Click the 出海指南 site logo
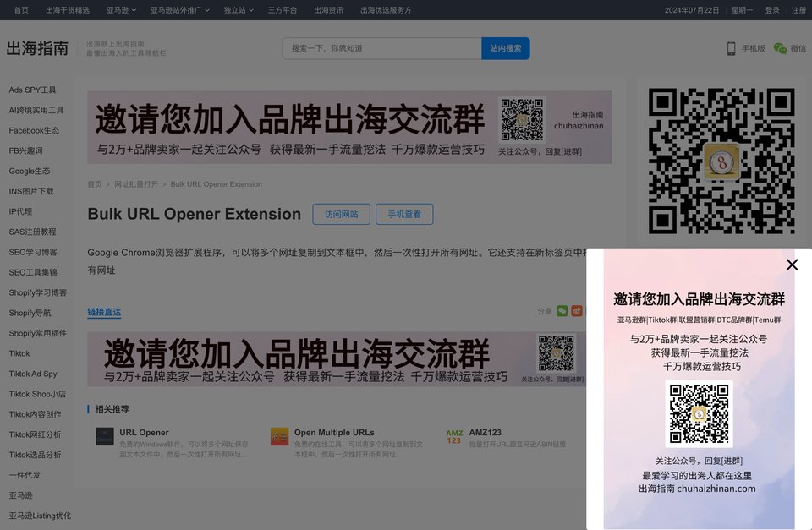 coord(37,48)
